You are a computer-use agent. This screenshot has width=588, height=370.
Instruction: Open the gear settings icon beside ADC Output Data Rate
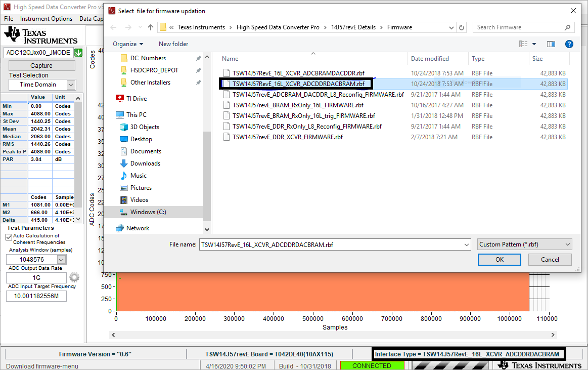[x=74, y=277]
